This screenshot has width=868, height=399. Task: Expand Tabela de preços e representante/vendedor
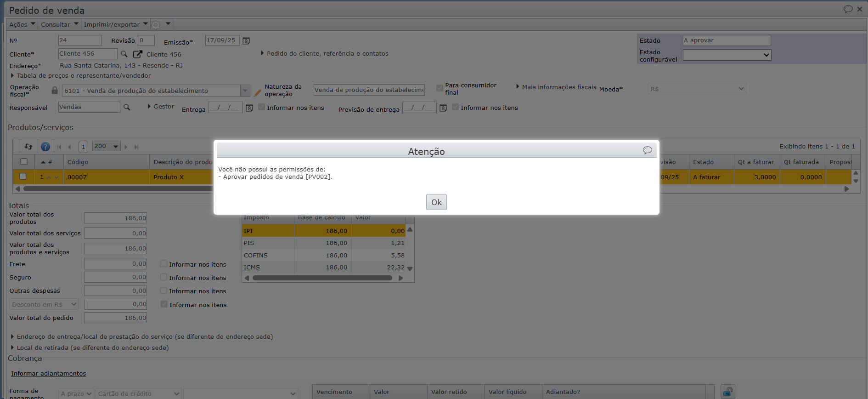80,75
